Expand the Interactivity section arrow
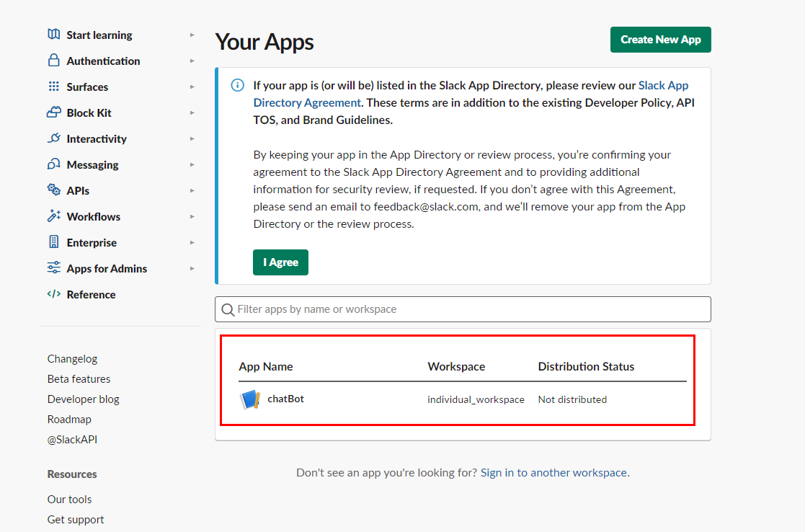The width and height of the screenshot is (805, 532). pos(192,138)
